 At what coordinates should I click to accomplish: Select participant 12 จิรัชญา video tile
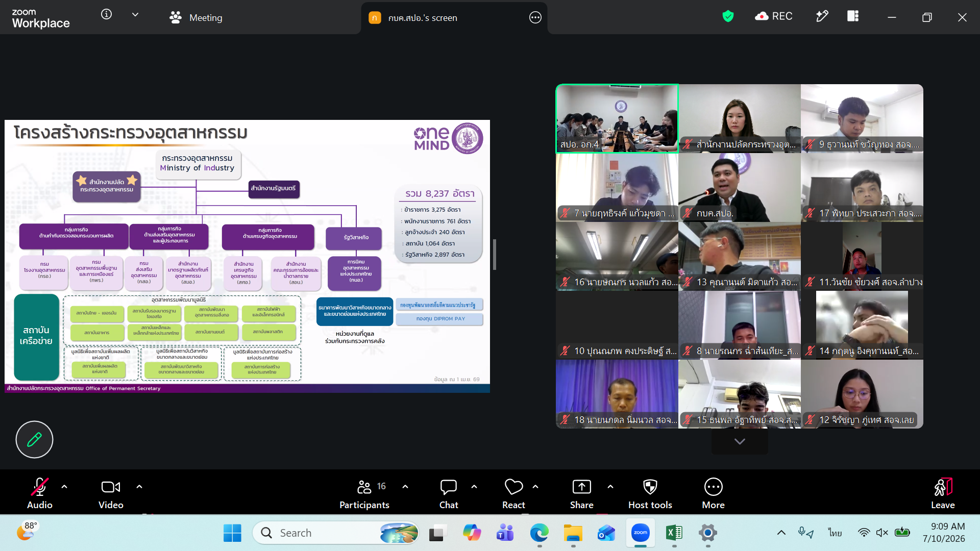coord(862,394)
